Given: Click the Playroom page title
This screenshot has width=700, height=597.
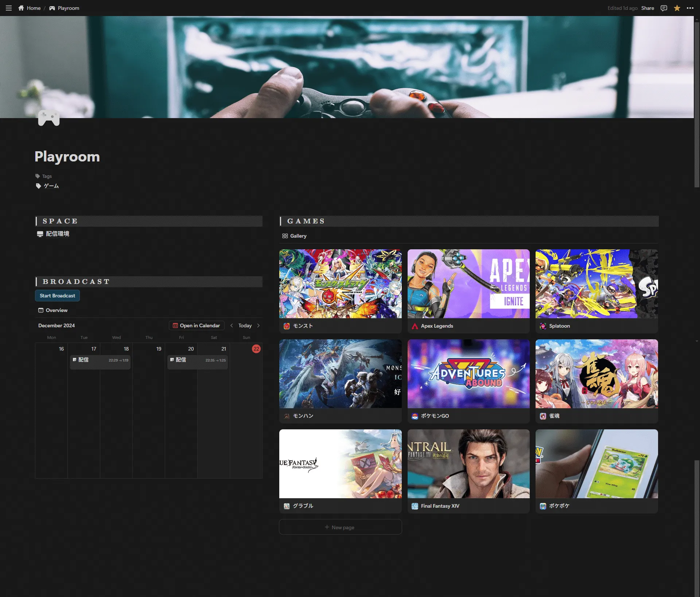Looking at the screenshot, I should 67,157.
